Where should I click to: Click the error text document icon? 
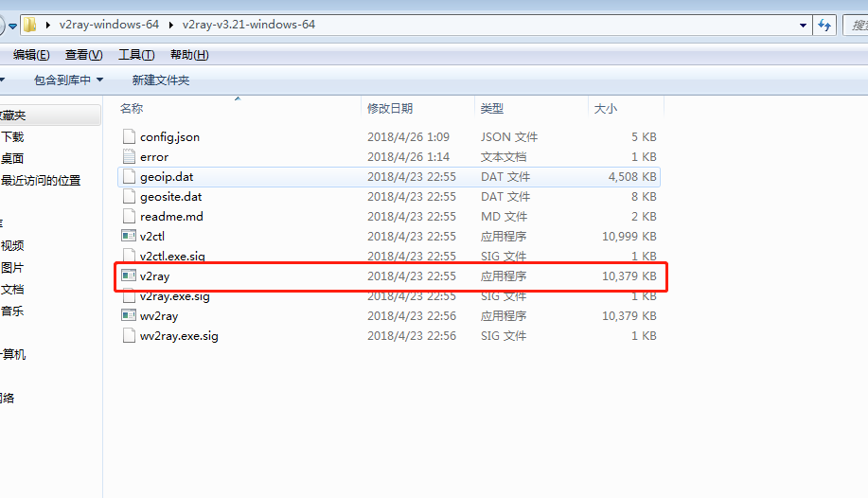129,157
